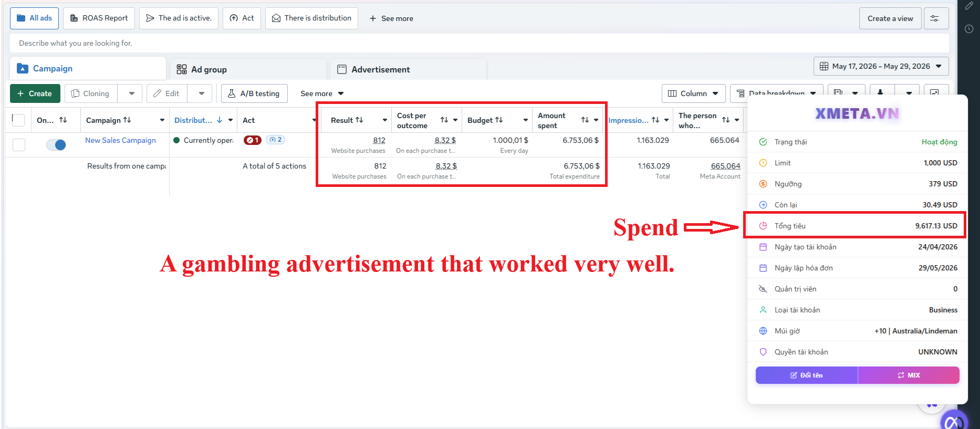Expand the Cloning dropdown arrow
The height and width of the screenshot is (429, 980).
click(x=131, y=93)
